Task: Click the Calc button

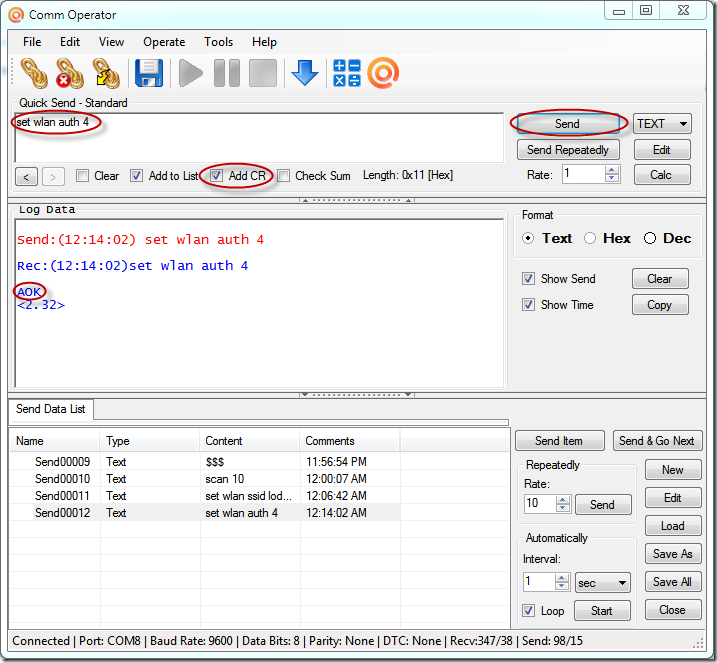Action: 662,174
